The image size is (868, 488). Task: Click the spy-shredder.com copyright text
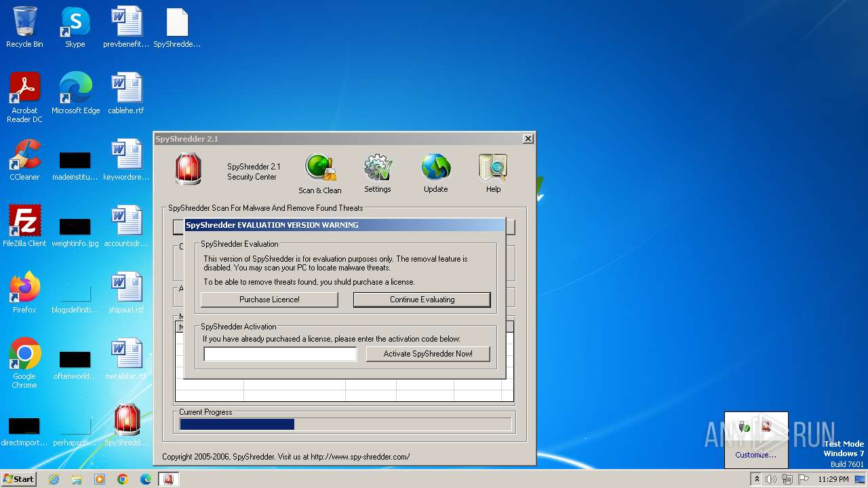click(285, 457)
